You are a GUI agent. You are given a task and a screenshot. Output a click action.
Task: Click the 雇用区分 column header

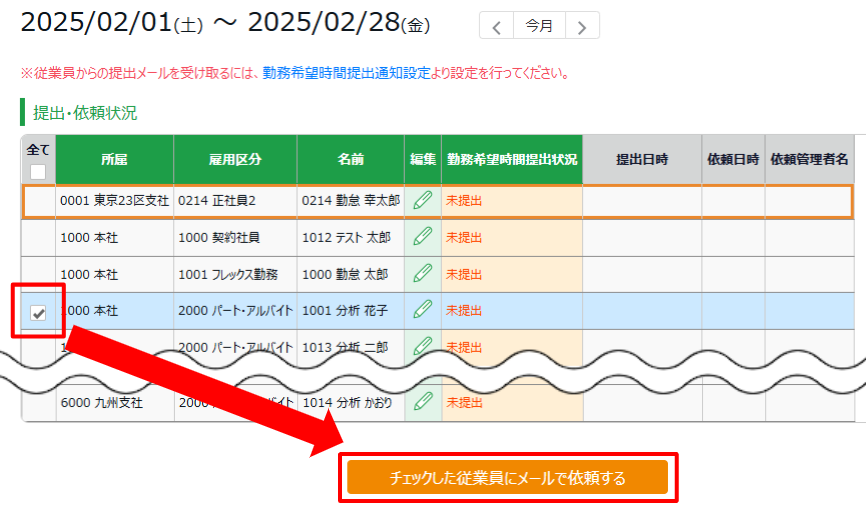pyautogui.click(x=235, y=160)
